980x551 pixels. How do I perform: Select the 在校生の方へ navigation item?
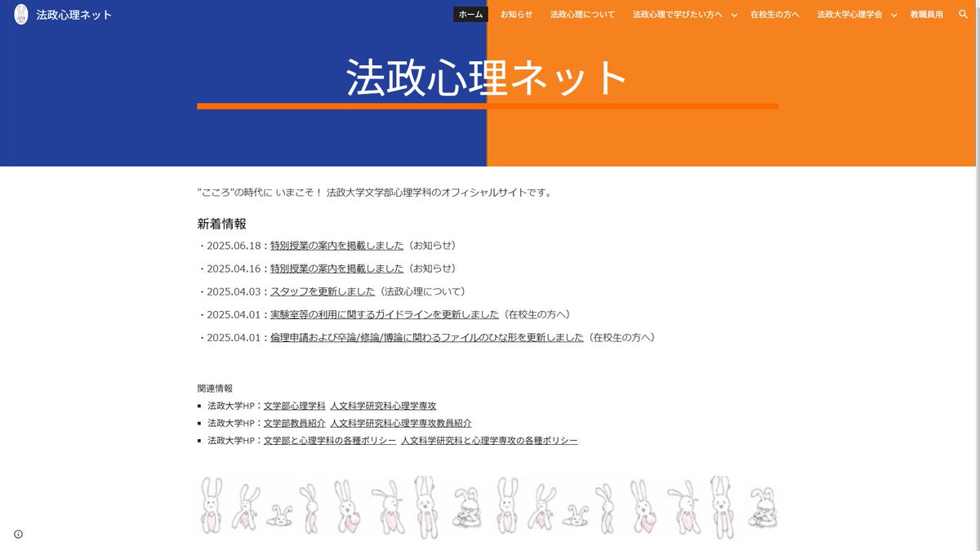(774, 14)
